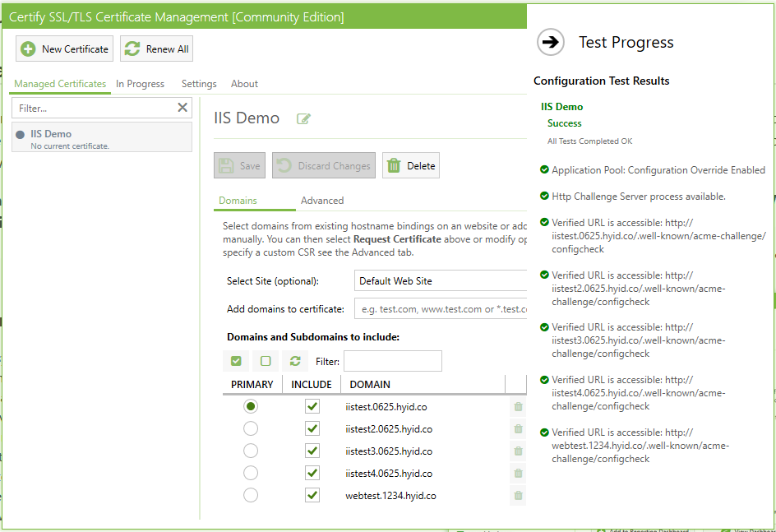Click the edit pencil icon beside IIS Demo

(x=303, y=118)
